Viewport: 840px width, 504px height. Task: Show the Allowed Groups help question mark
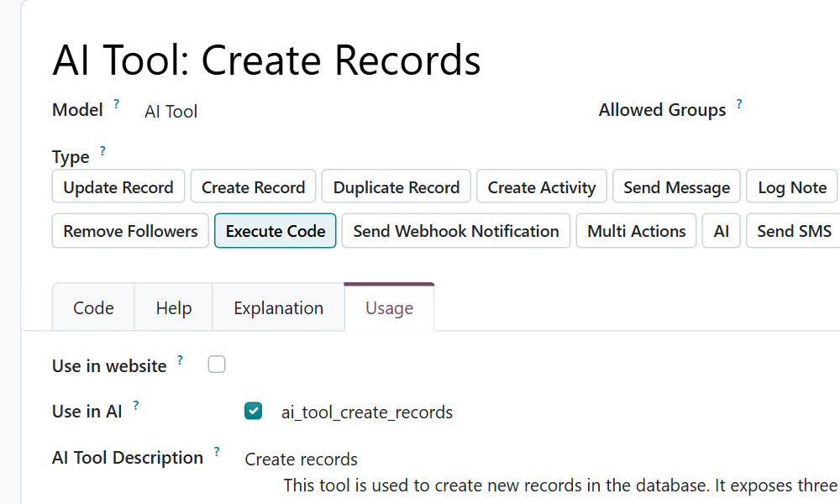click(x=739, y=103)
